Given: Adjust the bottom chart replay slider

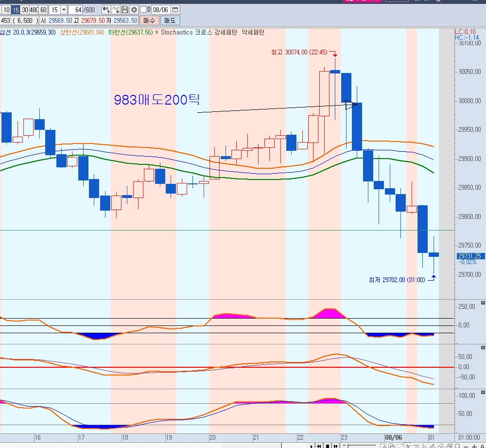Looking at the screenshot, I should coord(360,446).
